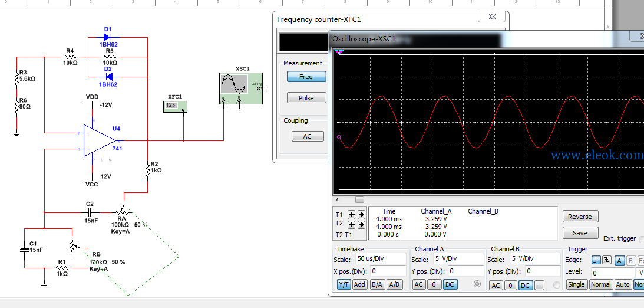
Task: Select falling edge trigger icon
Action: (x=606, y=260)
